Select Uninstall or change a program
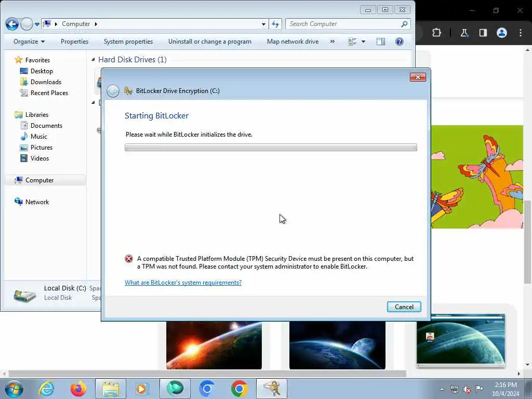 (210, 42)
